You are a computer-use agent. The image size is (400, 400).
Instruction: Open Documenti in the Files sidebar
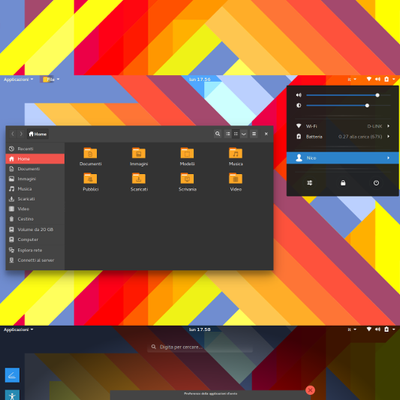(x=35, y=169)
